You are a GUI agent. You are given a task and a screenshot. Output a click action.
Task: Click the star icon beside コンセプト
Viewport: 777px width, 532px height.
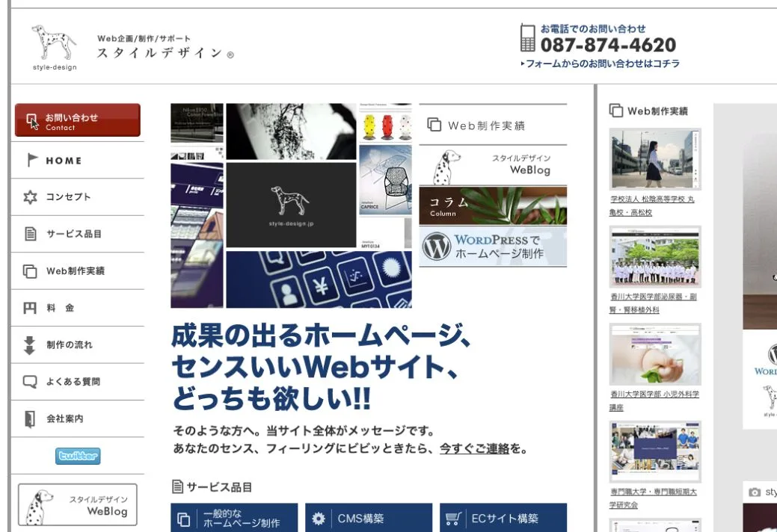coord(30,197)
